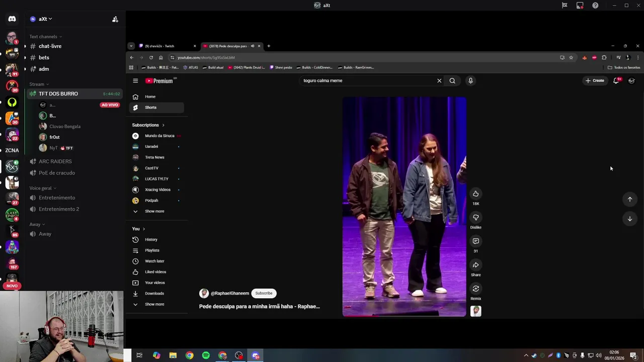Select Shorts in YouTube sidebar

tap(157, 107)
